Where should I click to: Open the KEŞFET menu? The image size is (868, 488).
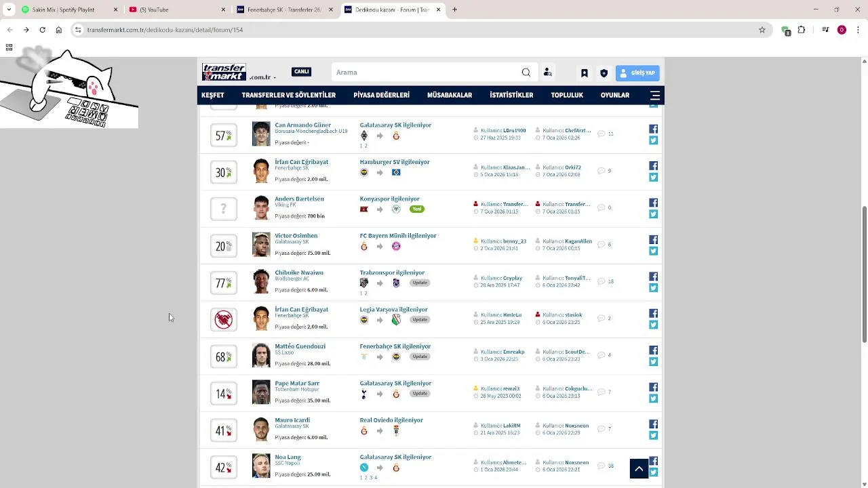[212, 96]
